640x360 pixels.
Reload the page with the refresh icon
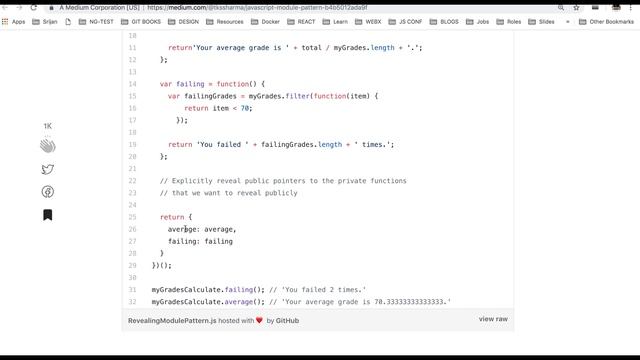(33, 8)
